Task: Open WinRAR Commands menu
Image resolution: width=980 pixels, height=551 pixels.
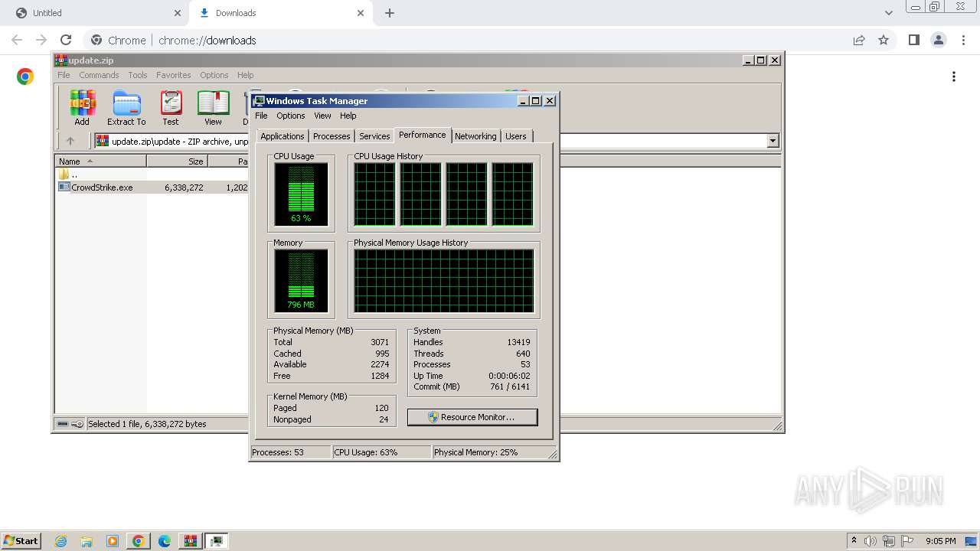Action: tap(99, 75)
